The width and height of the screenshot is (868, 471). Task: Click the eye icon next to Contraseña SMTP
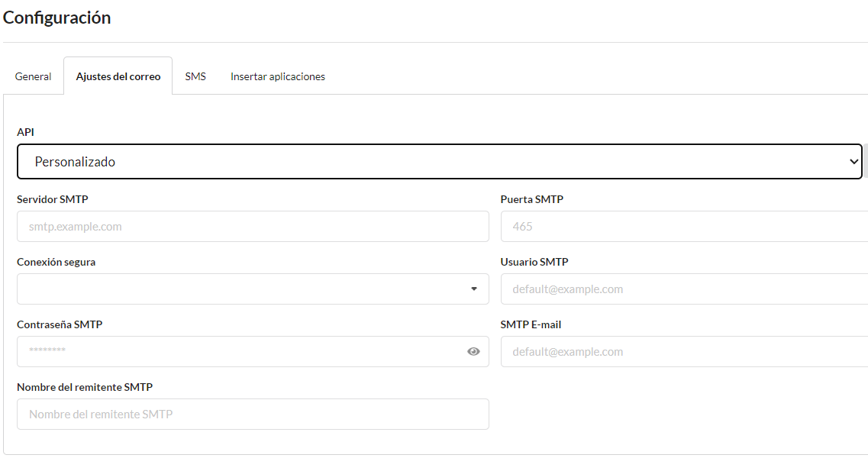pyautogui.click(x=473, y=351)
